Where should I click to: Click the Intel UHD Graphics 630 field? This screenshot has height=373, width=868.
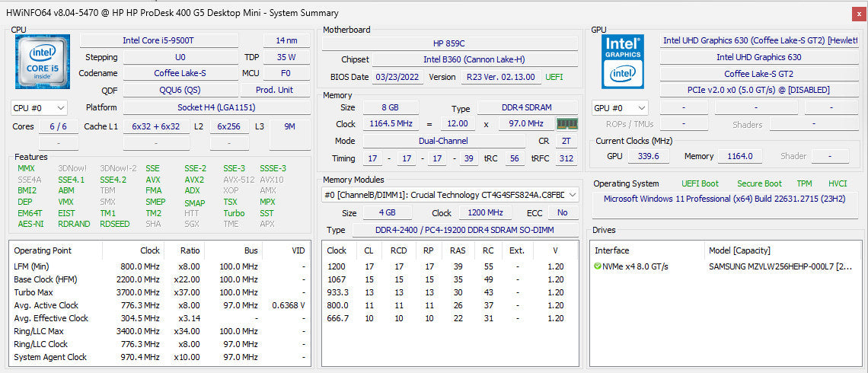[759, 57]
